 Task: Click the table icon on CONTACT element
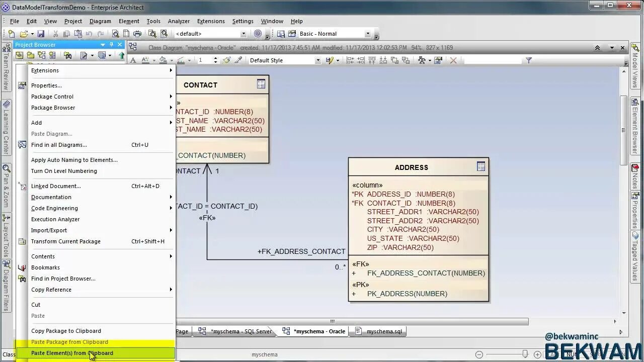coord(261,84)
